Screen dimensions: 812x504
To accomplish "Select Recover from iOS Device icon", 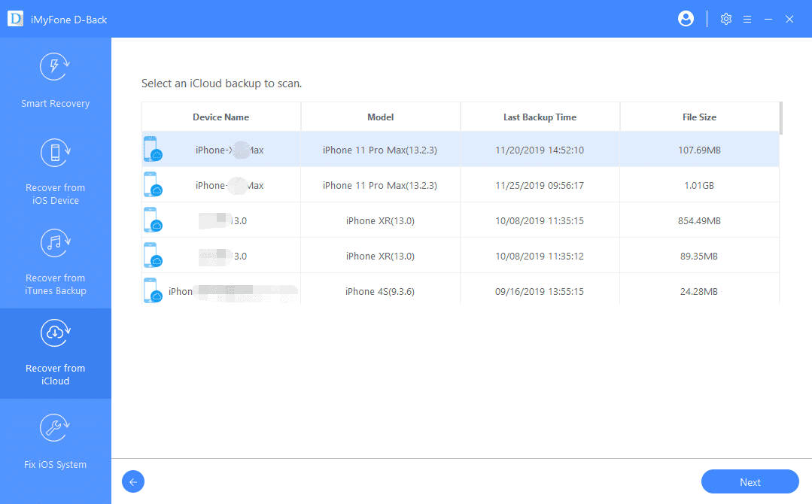I will [x=55, y=153].
